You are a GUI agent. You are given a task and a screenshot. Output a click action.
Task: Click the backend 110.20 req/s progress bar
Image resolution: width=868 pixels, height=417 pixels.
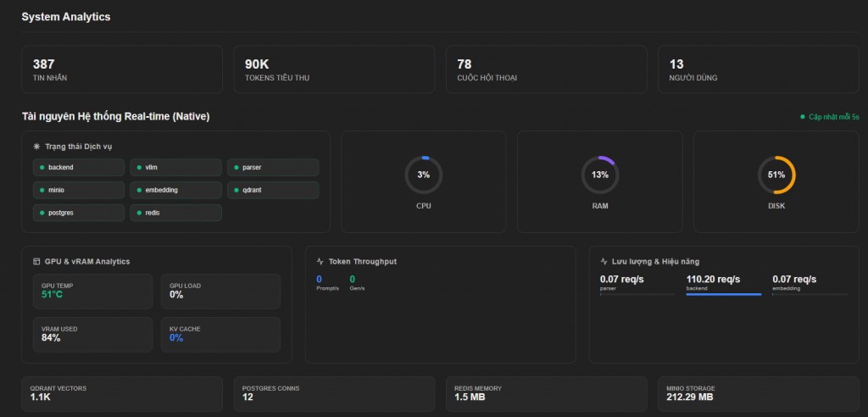(724, 295)
